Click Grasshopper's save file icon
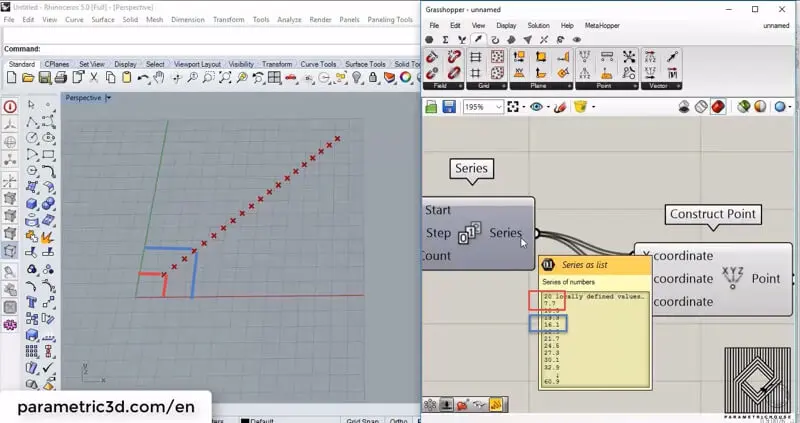 pos(449,107)
